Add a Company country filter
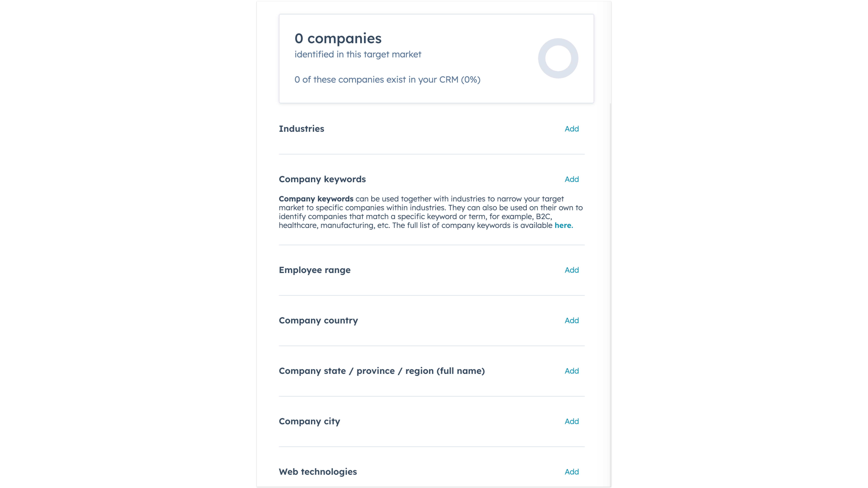 572,320
